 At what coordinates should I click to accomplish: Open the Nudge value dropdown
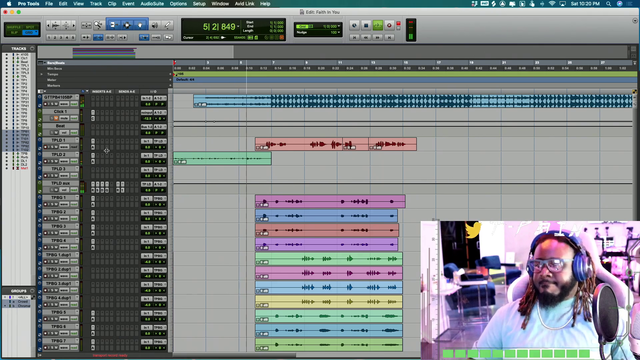coord(339,32)
